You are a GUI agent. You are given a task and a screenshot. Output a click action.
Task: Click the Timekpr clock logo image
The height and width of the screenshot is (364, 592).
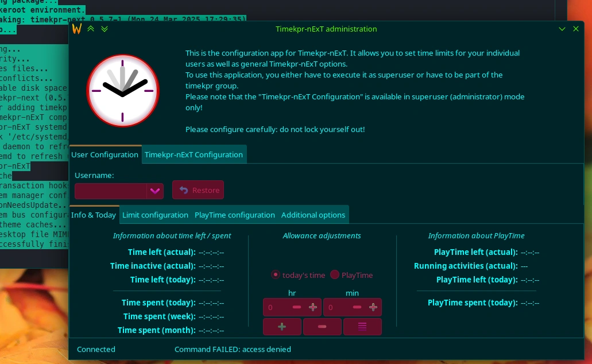click(x=123, y=91)
